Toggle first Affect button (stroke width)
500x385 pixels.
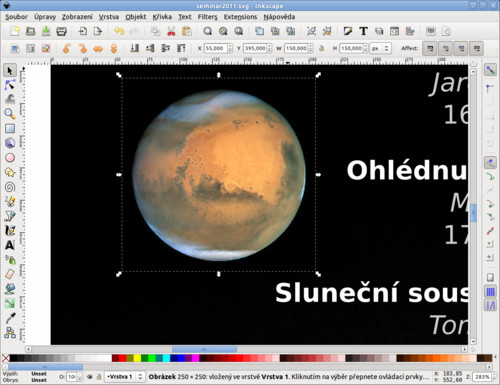pos(430,49)
